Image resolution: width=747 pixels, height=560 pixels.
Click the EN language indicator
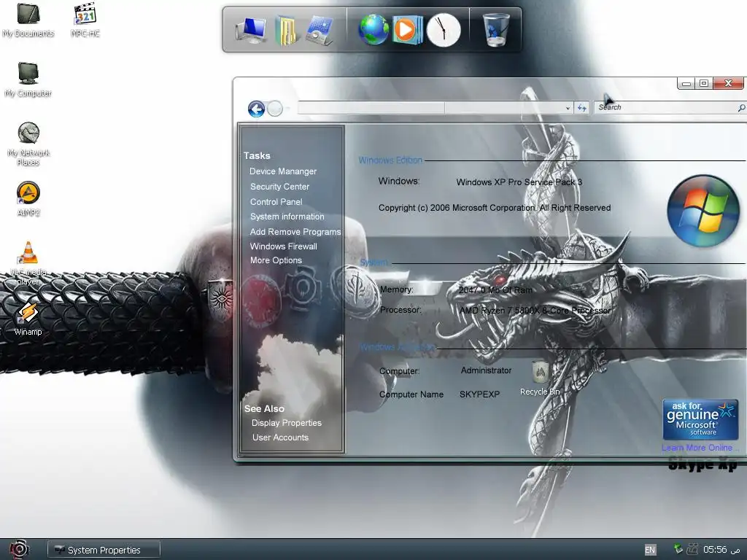click(x=650, y=550)
